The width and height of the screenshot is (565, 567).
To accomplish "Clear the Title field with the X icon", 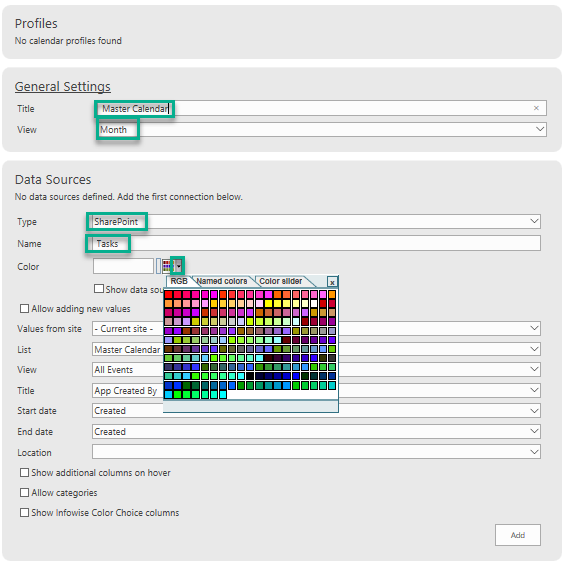I will 536,108.
